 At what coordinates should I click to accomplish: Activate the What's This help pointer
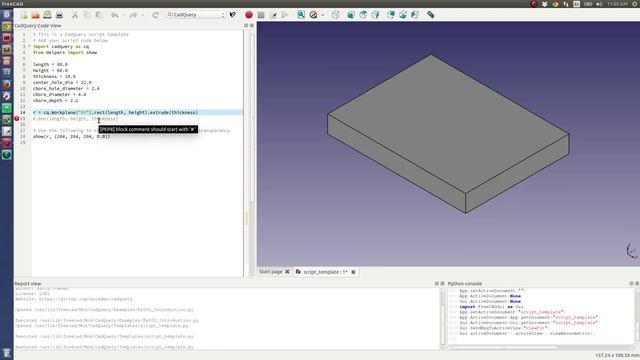tap(233, 15)
